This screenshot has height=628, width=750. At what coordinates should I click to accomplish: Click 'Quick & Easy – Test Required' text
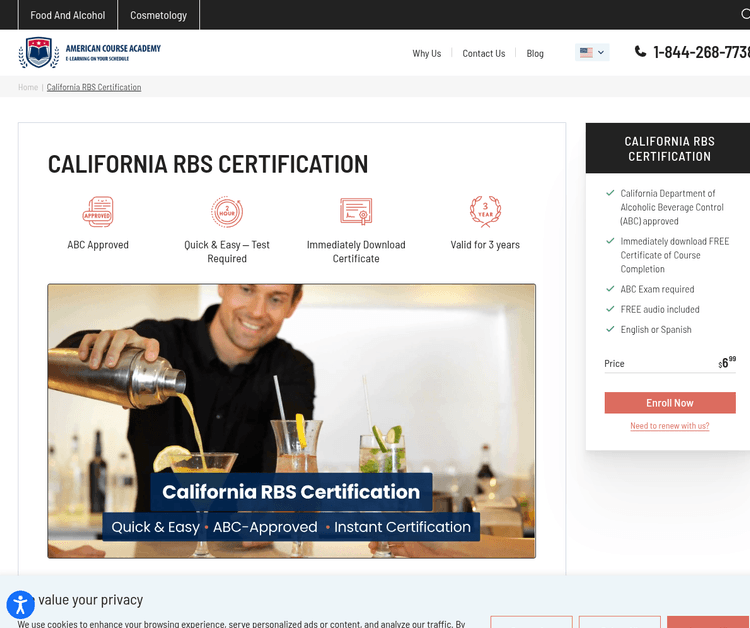[227, 252]
